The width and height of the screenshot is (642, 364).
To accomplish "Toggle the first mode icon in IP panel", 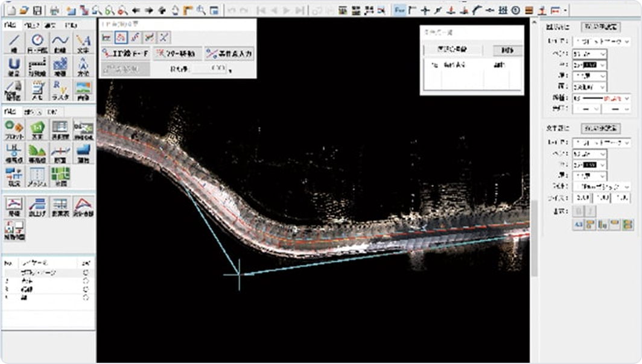I will pyautogui.click(x=106, y=37).
